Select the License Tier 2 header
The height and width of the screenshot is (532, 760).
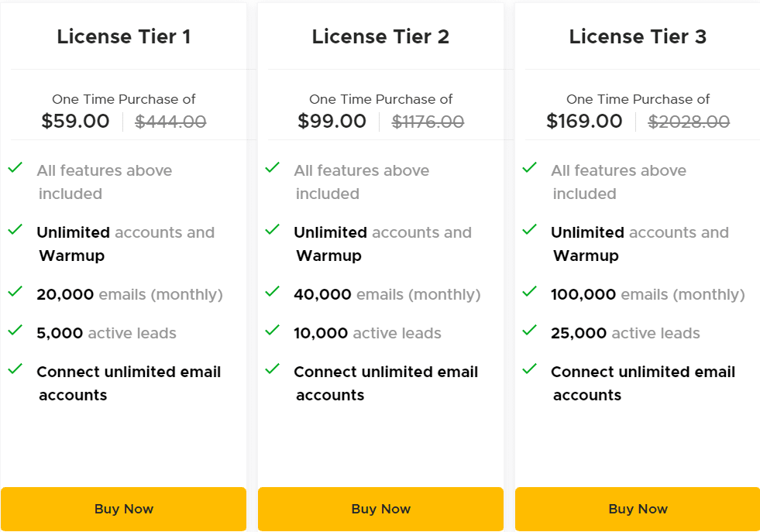point(380,36)
